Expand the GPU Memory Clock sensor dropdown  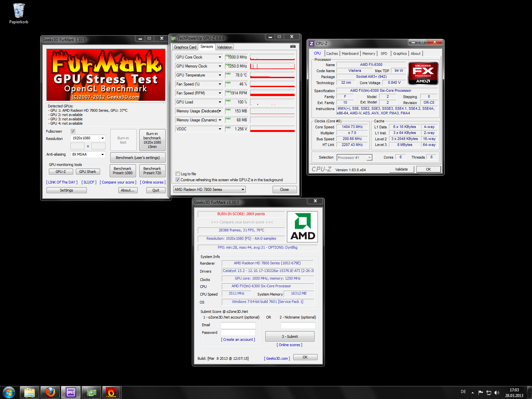tap(220, 66)
